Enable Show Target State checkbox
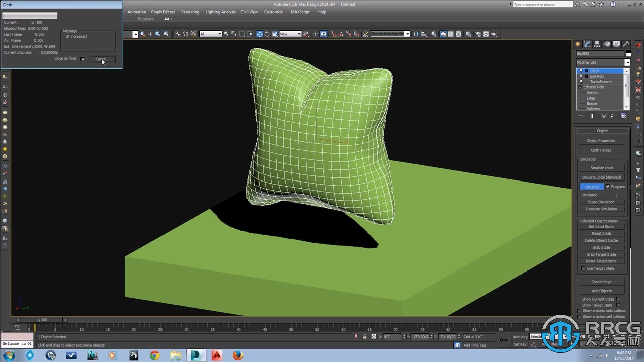 pos(618,305)
